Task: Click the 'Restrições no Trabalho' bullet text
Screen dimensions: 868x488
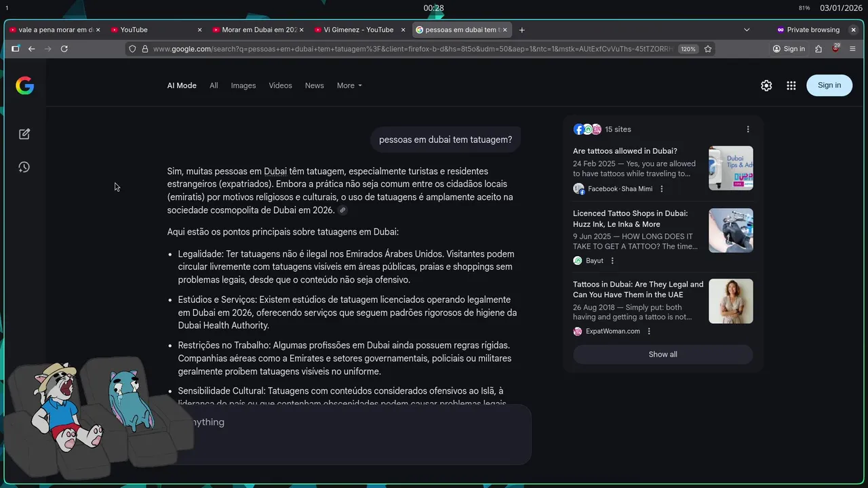Action: pyautogui.click(x=344, y=359)
